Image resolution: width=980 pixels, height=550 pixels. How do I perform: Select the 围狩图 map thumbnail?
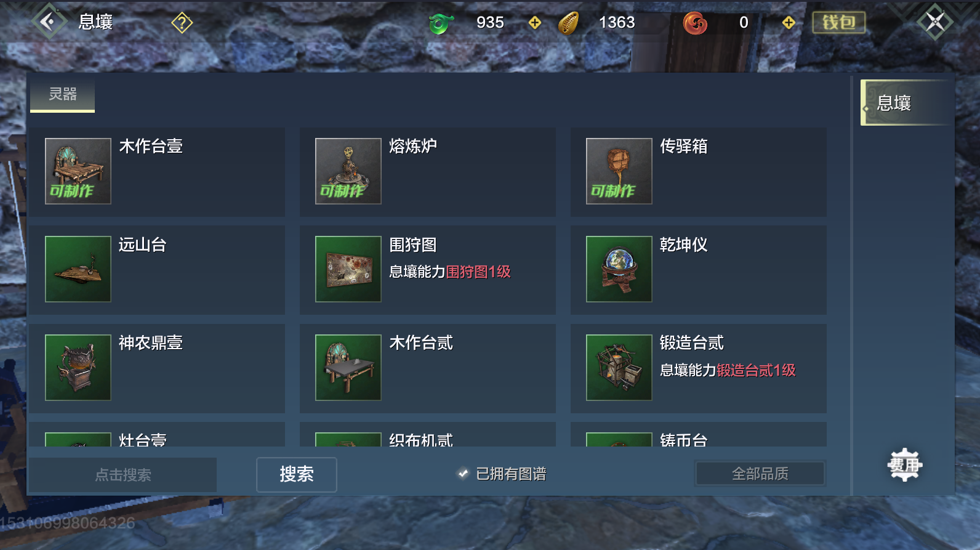(x=348, y=269)
